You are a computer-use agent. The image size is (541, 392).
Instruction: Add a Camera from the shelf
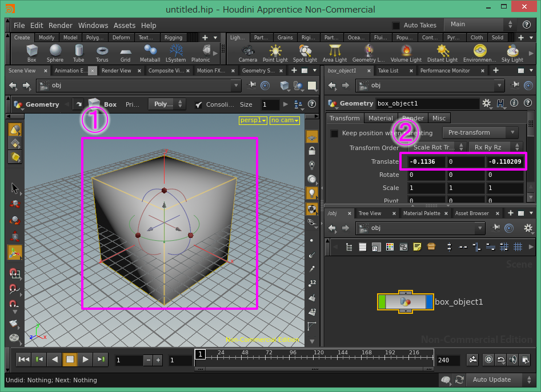click(248, 52)
